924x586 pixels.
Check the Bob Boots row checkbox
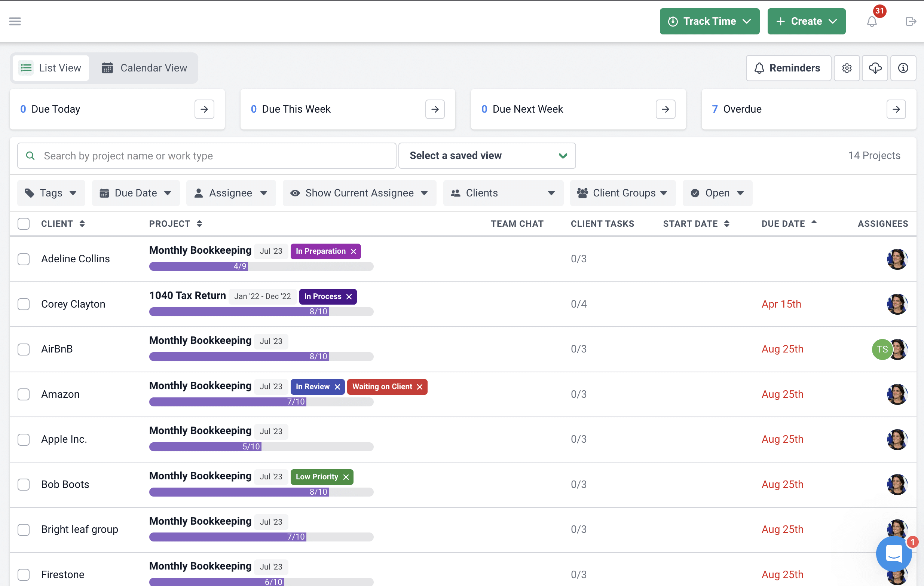tap(24, 485)
